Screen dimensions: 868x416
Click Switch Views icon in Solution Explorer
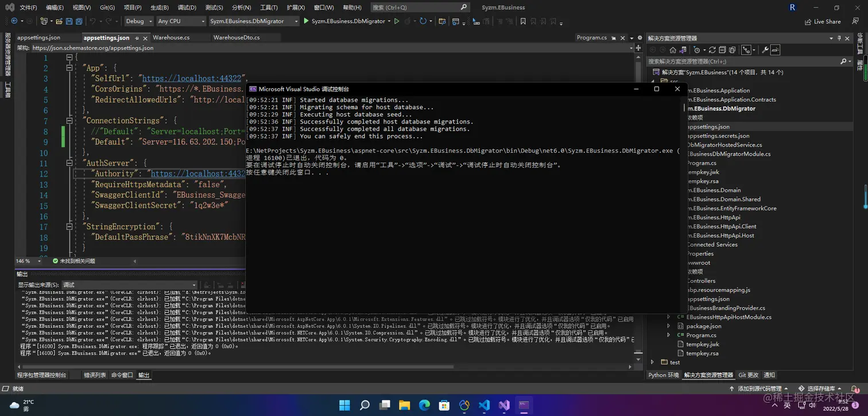(683, 50)
